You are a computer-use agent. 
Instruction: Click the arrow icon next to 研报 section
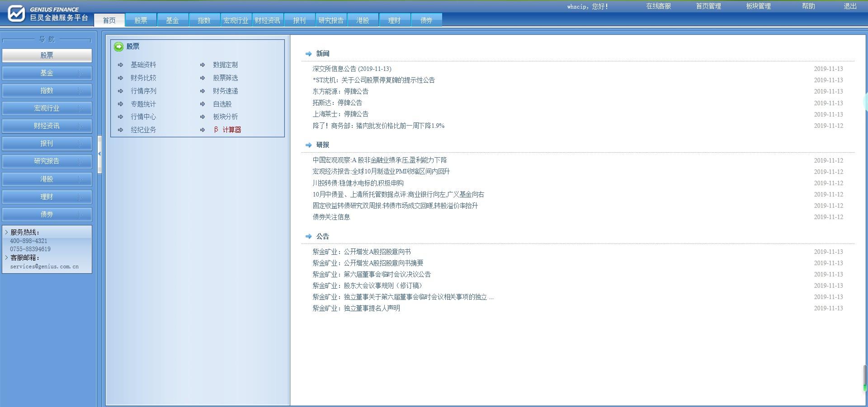308,145
